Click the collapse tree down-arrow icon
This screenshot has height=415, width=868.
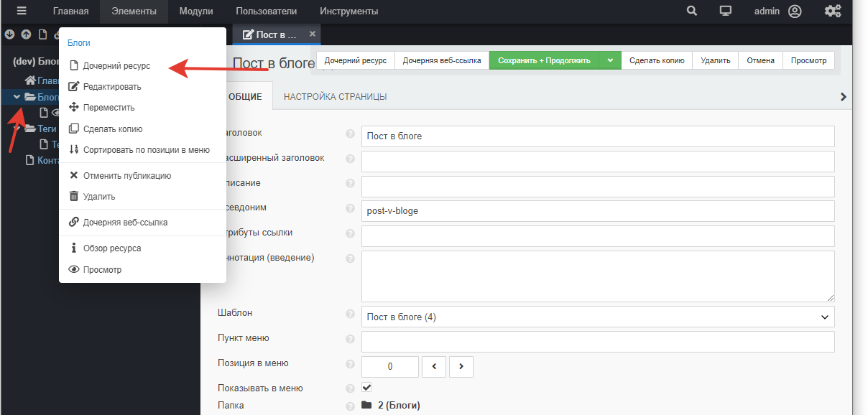[10, 34]
